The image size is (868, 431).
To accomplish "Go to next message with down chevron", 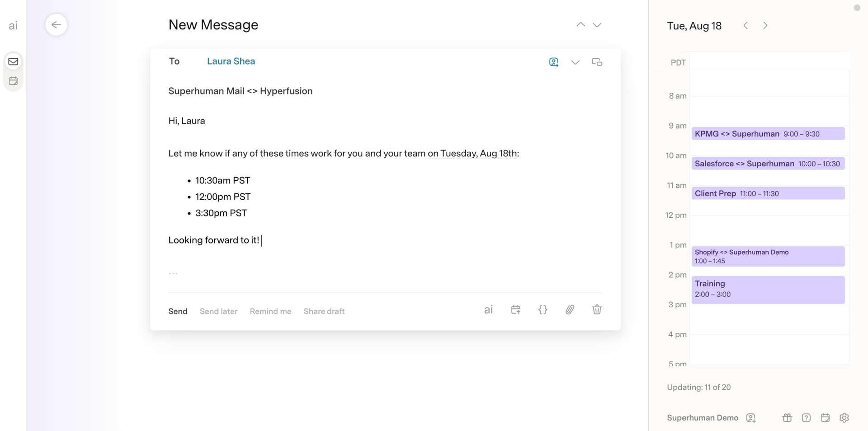I will pyautogui.click(x=597, y=25).
